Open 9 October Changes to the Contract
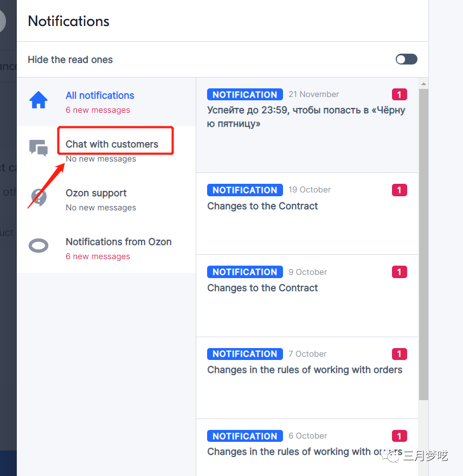463x476 pixels. tap(262, 288)
